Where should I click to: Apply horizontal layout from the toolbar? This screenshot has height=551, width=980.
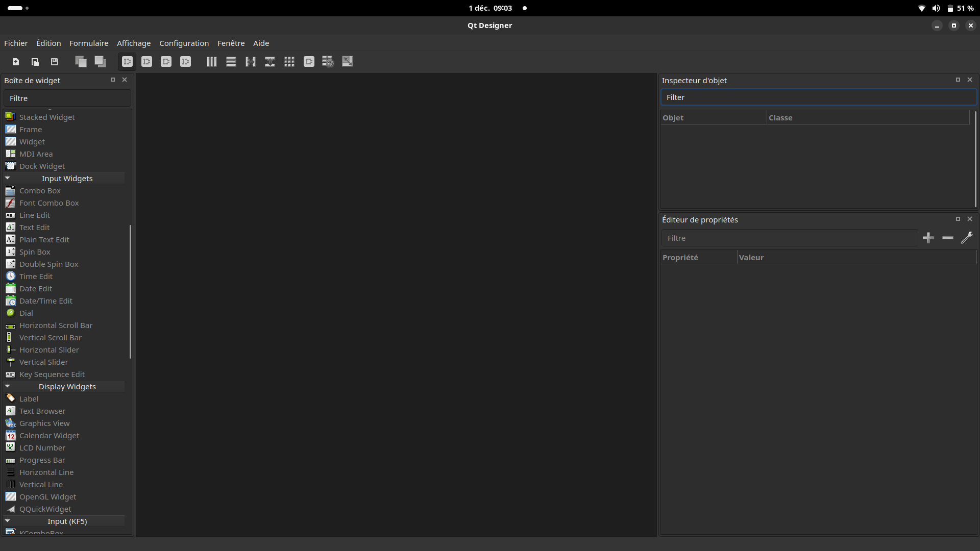(212, 62)
